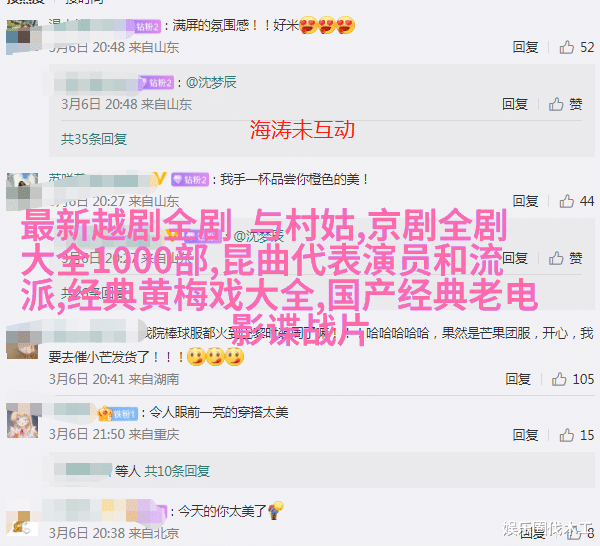Reply to the comment from 湖南

click(518, 379)
